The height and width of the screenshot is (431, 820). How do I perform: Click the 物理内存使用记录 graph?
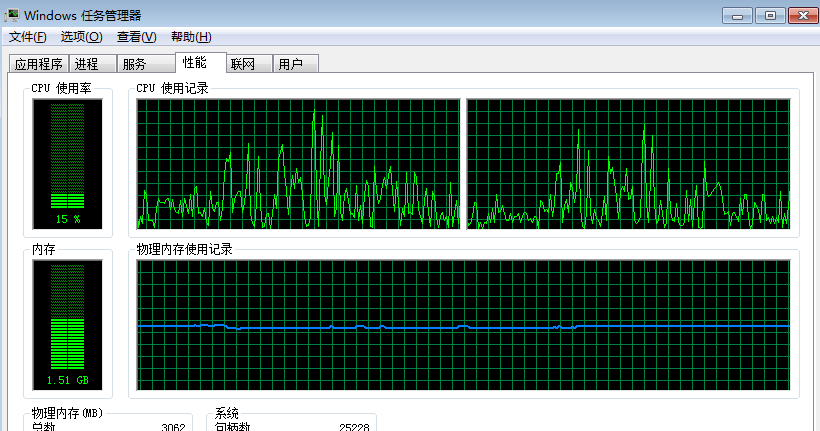point(463,325)
